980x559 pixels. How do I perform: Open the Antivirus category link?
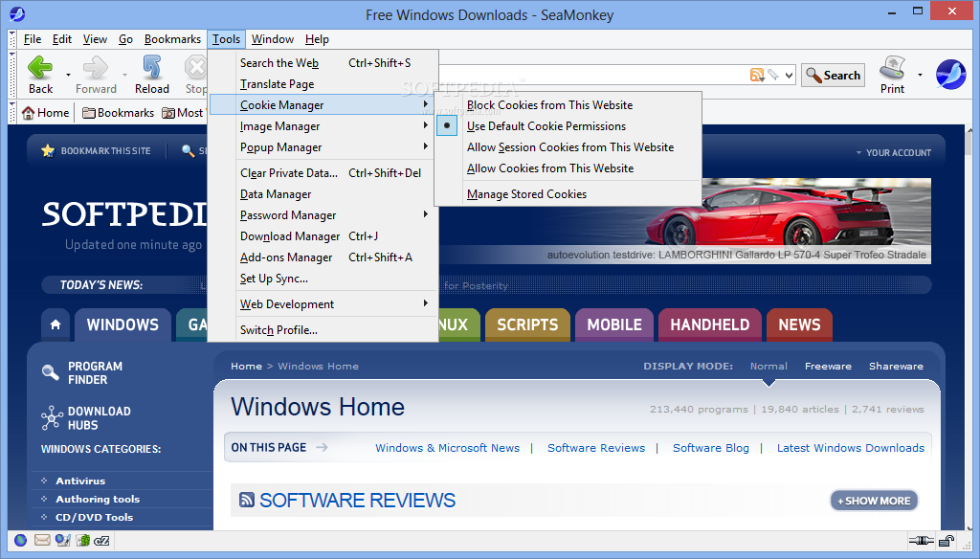pyautogui.click(x=80, y=481)
